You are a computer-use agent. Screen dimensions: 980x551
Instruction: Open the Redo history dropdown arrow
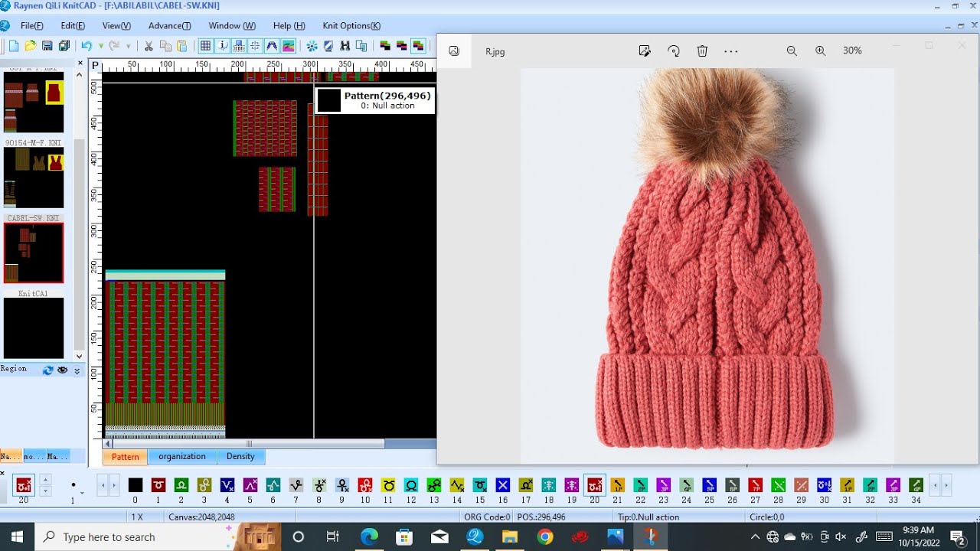[128, 46]
